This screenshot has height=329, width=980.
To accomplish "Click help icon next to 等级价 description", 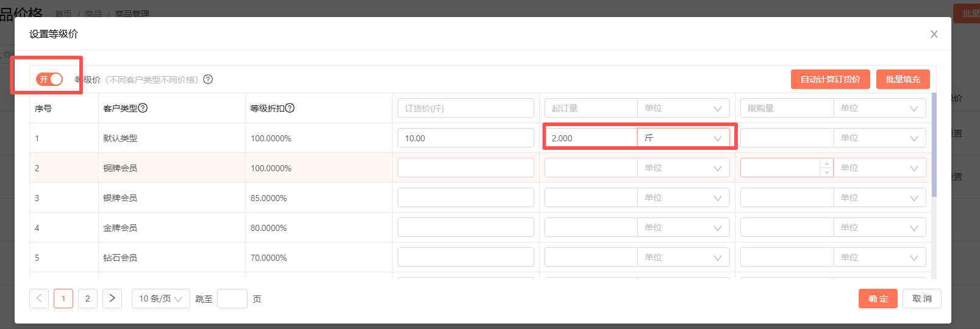I will click(x=208, y=79).
